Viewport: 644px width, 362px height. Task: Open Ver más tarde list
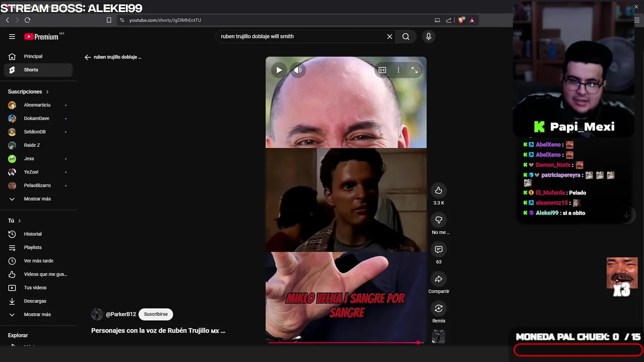pyautogui.click(x=38, y=261)
